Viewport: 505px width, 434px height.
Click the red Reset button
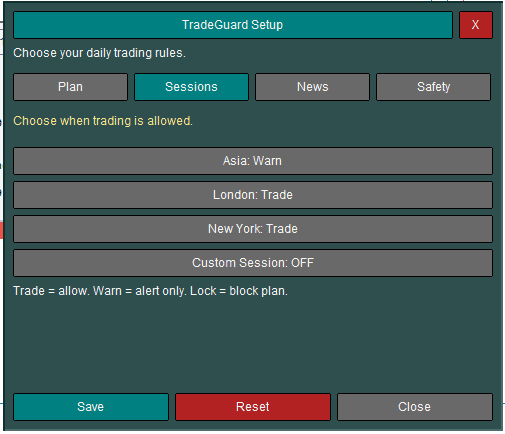(x=253, y=407)
